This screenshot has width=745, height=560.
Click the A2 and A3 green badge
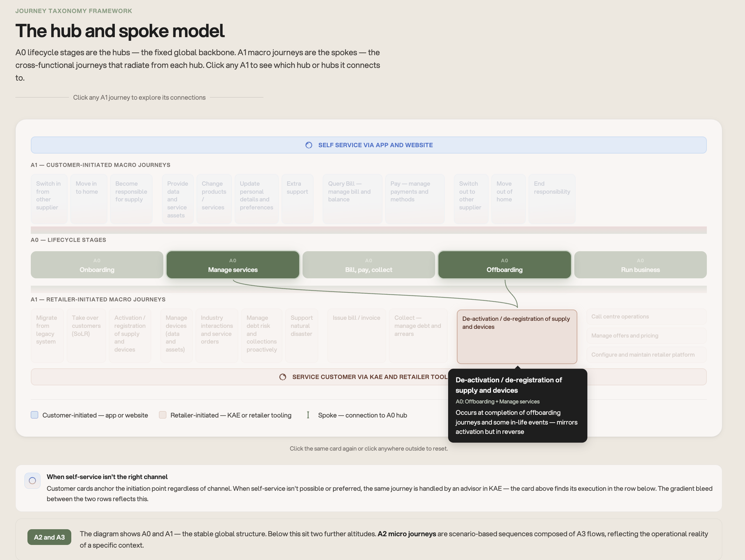coord(49,537)
